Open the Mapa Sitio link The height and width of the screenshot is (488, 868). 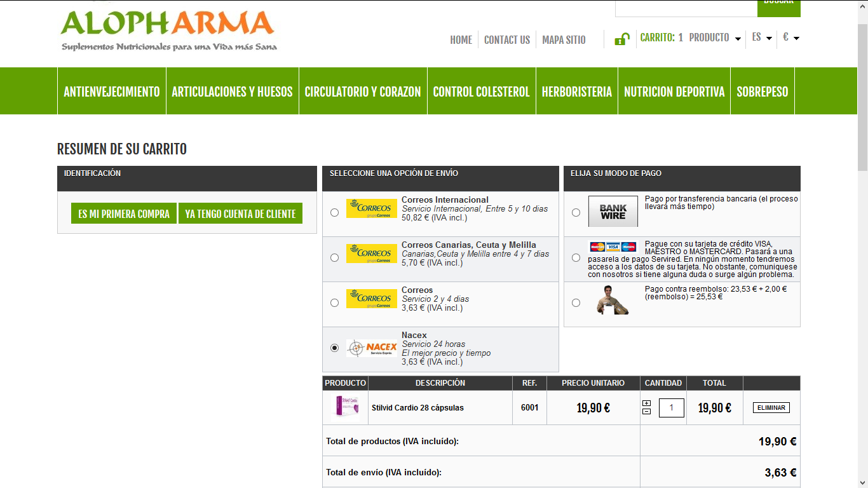[x=564, y=40]
